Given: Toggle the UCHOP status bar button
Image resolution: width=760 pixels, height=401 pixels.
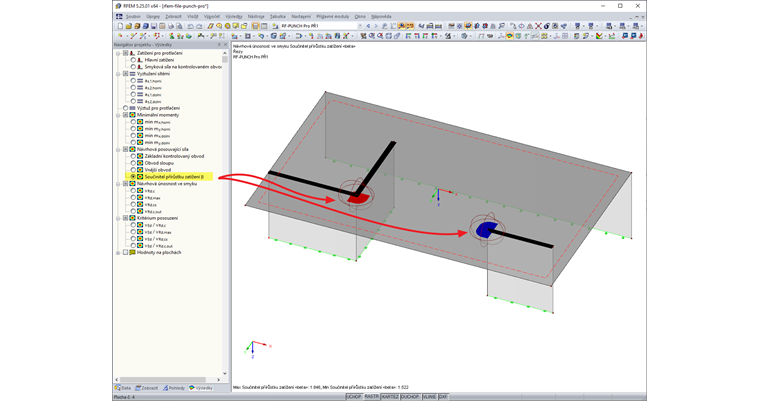Looking at the screenshot, I should pos(354,397).
